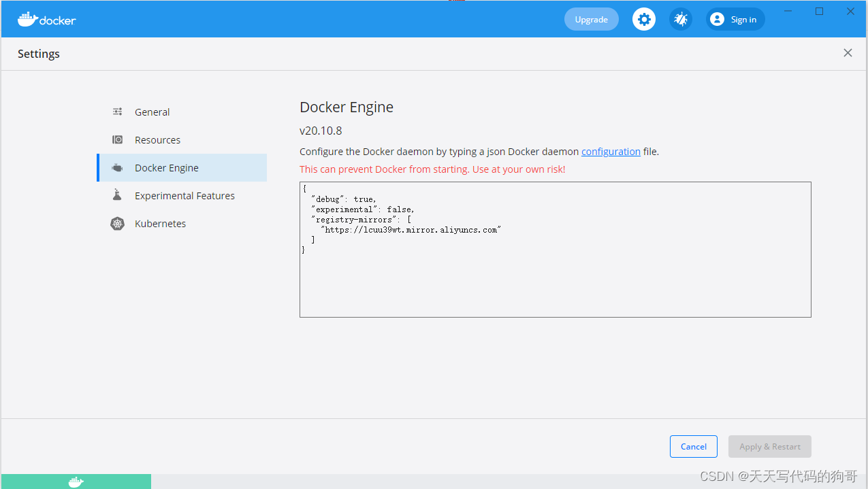Click the "registry-mirrors" line
Image resolution: width=868 pixels, height=489 pixels.
tap(361, 220)
